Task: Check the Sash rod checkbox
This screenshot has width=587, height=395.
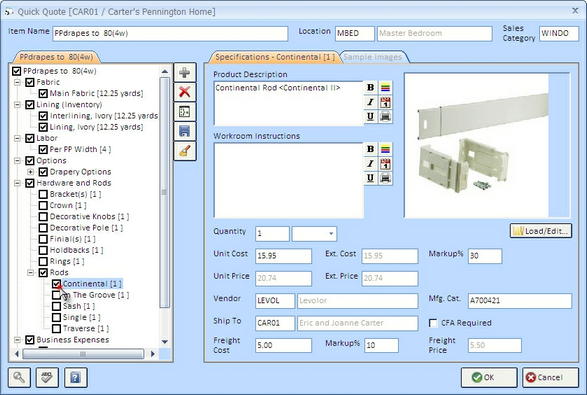Action: [x=56, y=306]
